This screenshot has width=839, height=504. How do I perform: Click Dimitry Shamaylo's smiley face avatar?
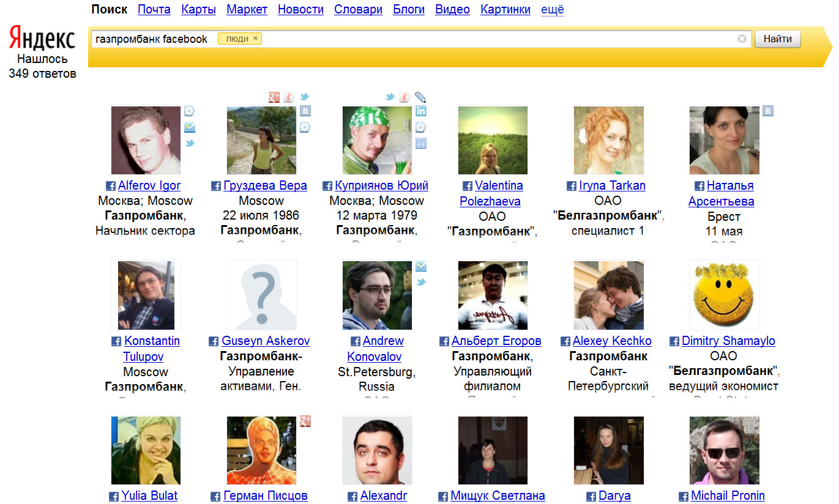(724, 295)
